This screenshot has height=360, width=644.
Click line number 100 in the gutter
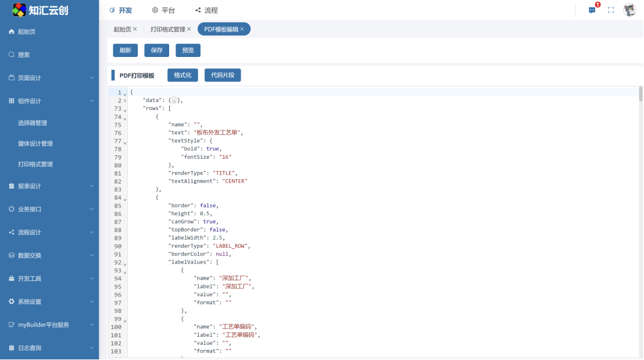(x=116, y=327)
